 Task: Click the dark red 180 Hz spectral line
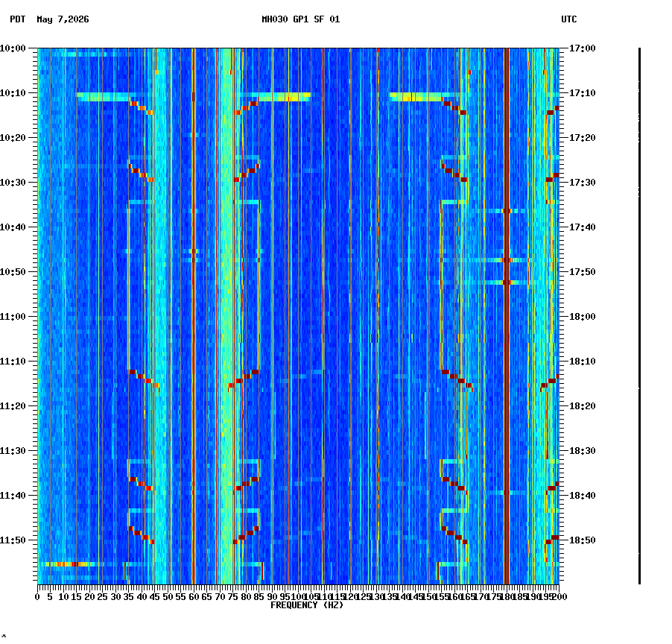tap(507, 316)
